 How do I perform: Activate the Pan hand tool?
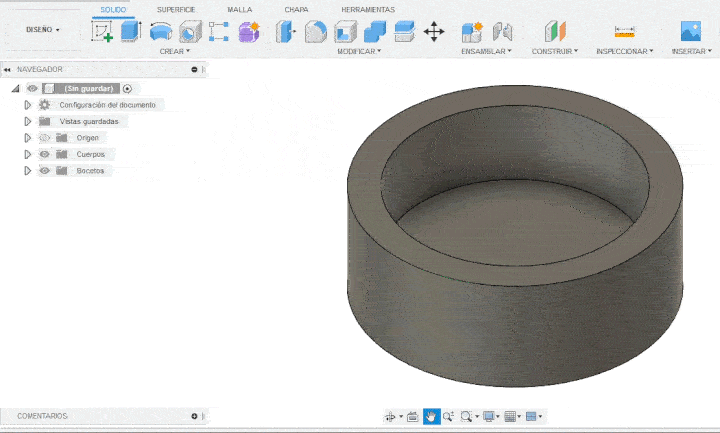tap(431, 416)
